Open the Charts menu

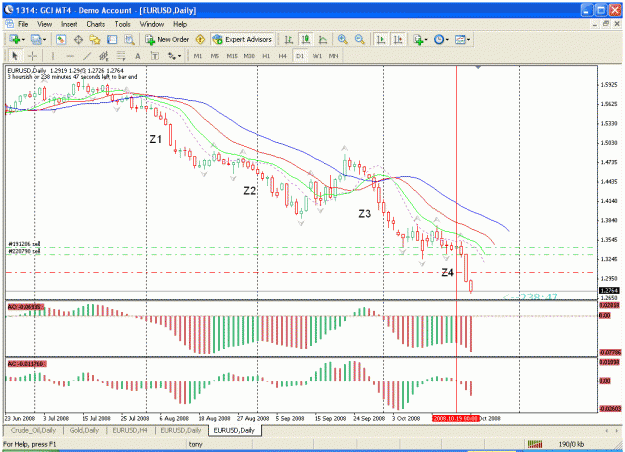coord(96,24)
